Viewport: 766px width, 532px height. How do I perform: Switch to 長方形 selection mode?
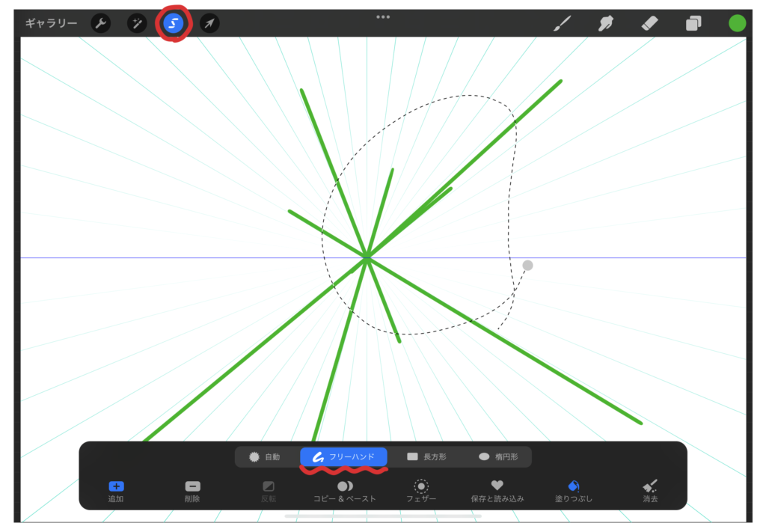point(426,456)
